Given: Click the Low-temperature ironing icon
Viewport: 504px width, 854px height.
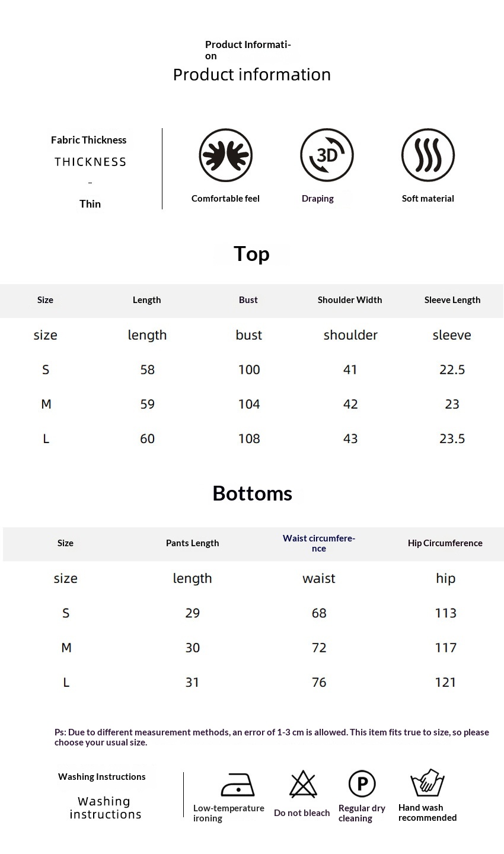Looking at the screenshot, I should click(238, 785).
